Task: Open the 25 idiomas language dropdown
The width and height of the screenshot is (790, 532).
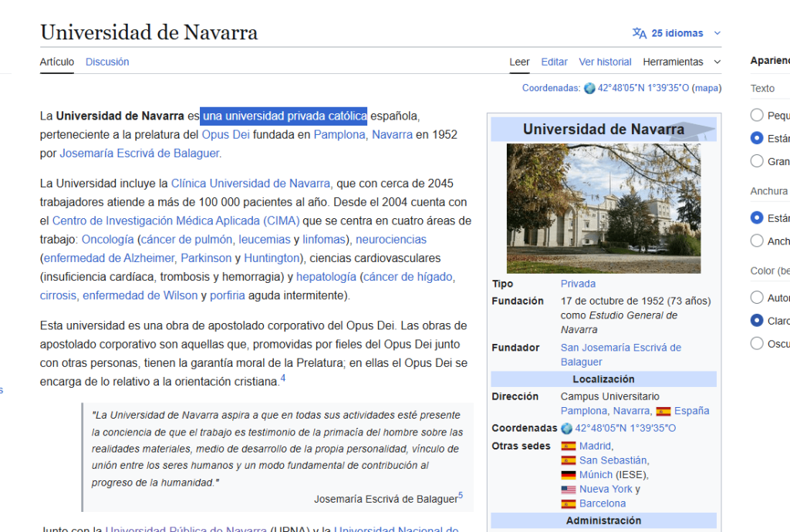Action: pyautogui.click(x=677, y=33)
